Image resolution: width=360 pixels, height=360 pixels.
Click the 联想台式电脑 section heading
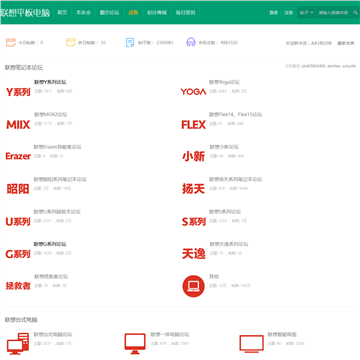pos(21,320)
